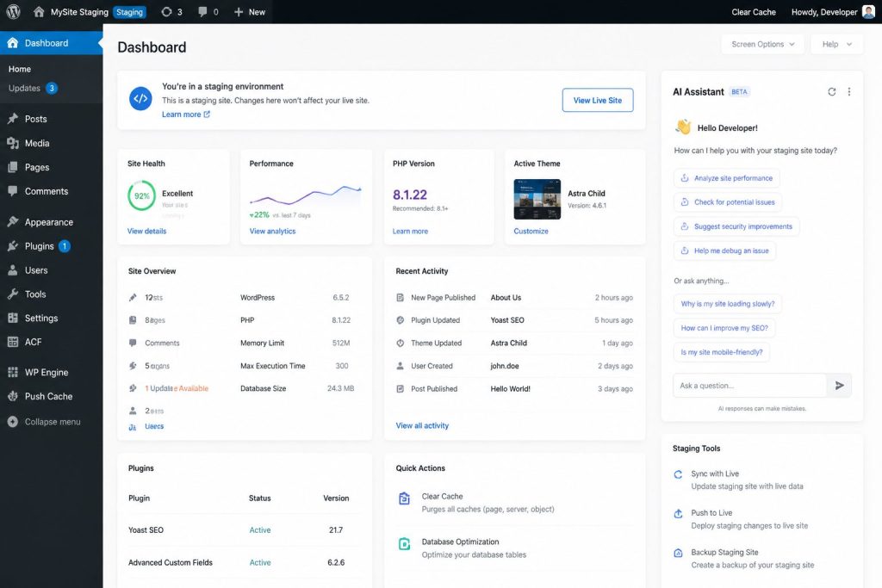Open View analytics under Performance
The height and width of the screenshot is (588, 882).
click(272, 231)
